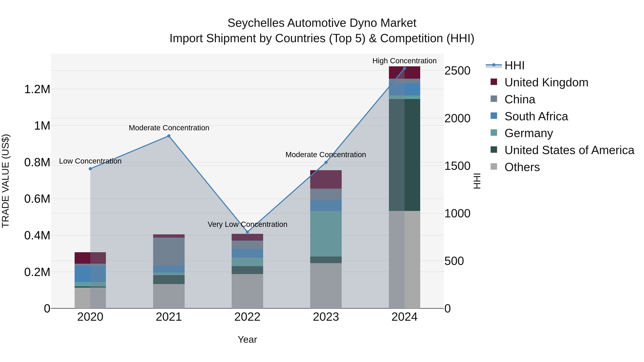Click the 2020 HHI data point

coord(90,169)
